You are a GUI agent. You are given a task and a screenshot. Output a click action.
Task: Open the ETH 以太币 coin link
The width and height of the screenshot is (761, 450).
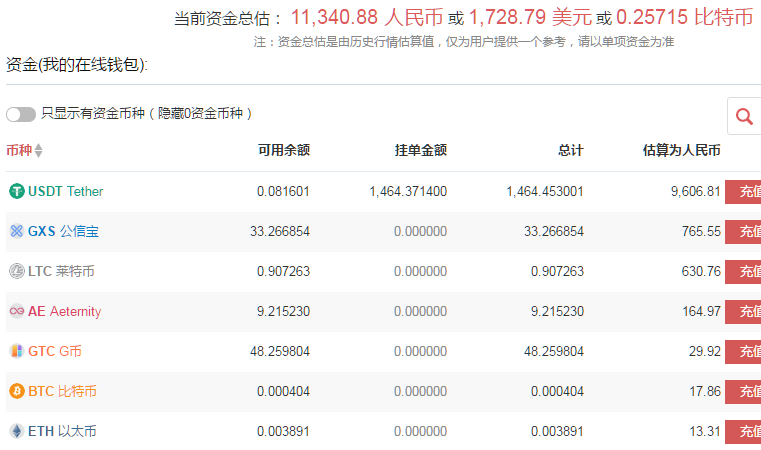[62, 431]
